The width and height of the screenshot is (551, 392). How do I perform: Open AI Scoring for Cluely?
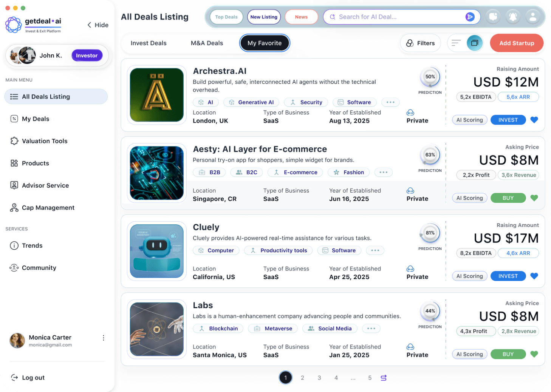tap(470, 276)
